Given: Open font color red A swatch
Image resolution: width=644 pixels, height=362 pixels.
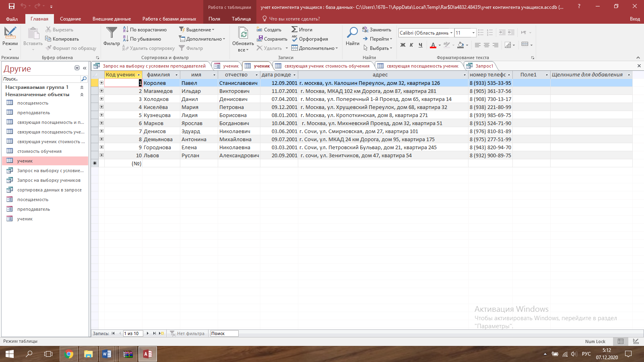Looking at the screenshot, I should [x=433, y=45].
